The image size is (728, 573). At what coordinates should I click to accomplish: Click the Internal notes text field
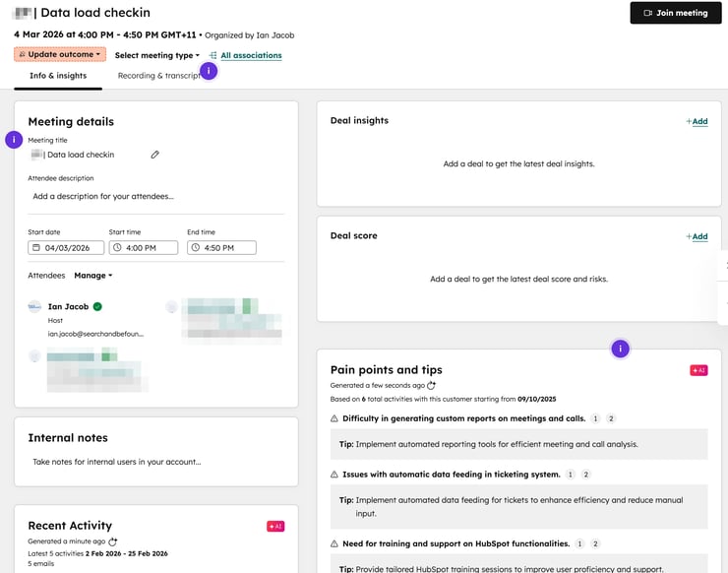pos(155,462)
